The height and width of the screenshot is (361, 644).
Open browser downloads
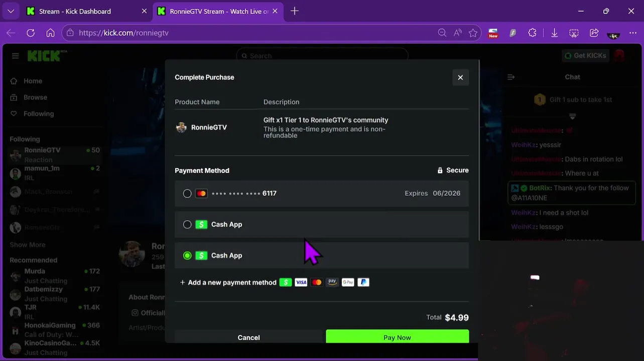pos(554,33)
